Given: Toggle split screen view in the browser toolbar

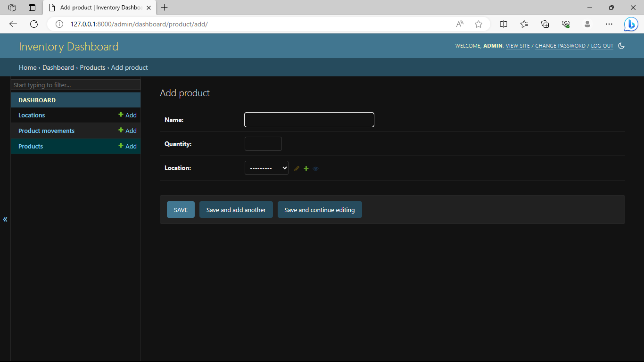Looking at the screenshot, I should (x=503, y=24).
